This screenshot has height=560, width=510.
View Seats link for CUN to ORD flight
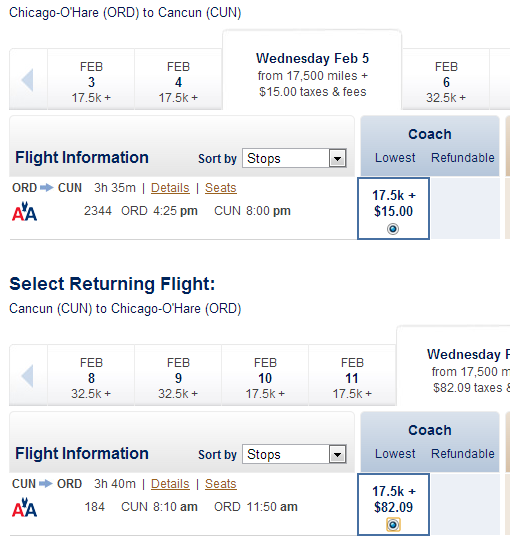click(221, 484)
